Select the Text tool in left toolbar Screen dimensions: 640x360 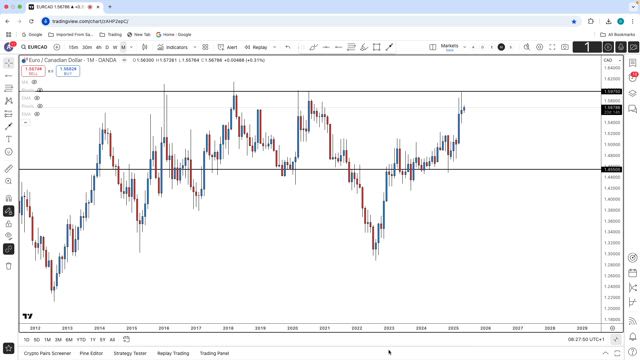(9, 139)
